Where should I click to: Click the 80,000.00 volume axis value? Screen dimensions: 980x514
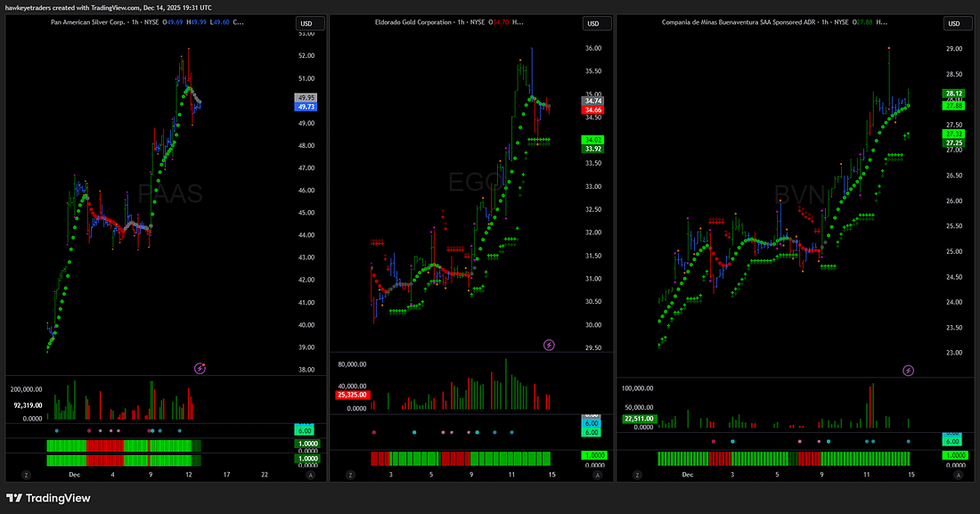click(x=352, y=364)
